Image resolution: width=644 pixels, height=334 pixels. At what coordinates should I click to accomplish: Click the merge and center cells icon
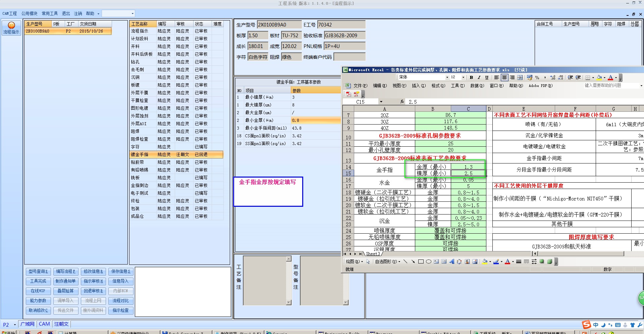[520, 78]
